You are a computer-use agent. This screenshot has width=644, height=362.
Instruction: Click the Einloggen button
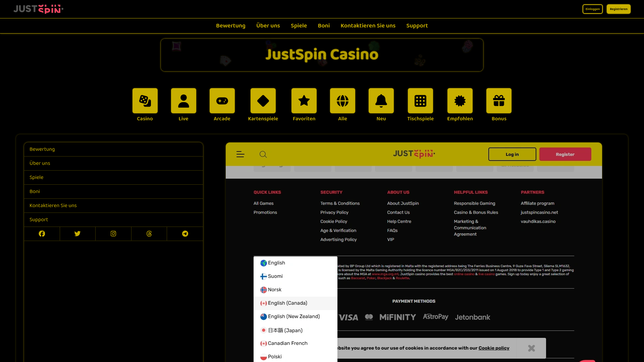click(593, 9)
